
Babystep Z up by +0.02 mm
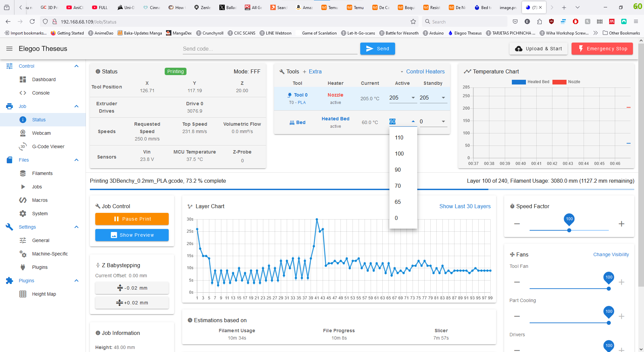[132, 303]
